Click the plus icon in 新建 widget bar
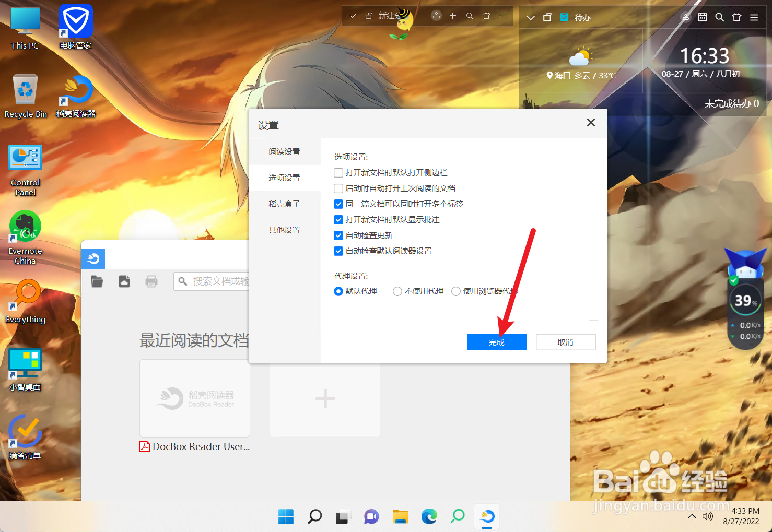Image resolution: width=772 pixels, height=532 pixels. [x=453, y=16]
